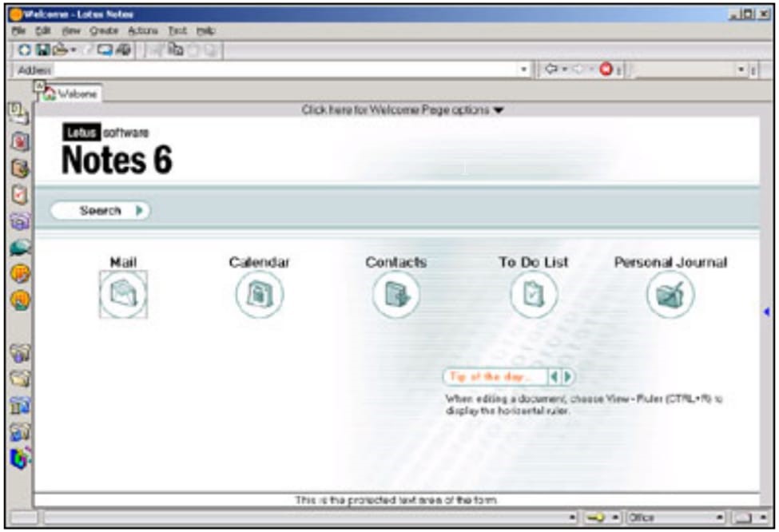
Task: Open Contacts via its address book icon
Action: (x=396, y=295)
